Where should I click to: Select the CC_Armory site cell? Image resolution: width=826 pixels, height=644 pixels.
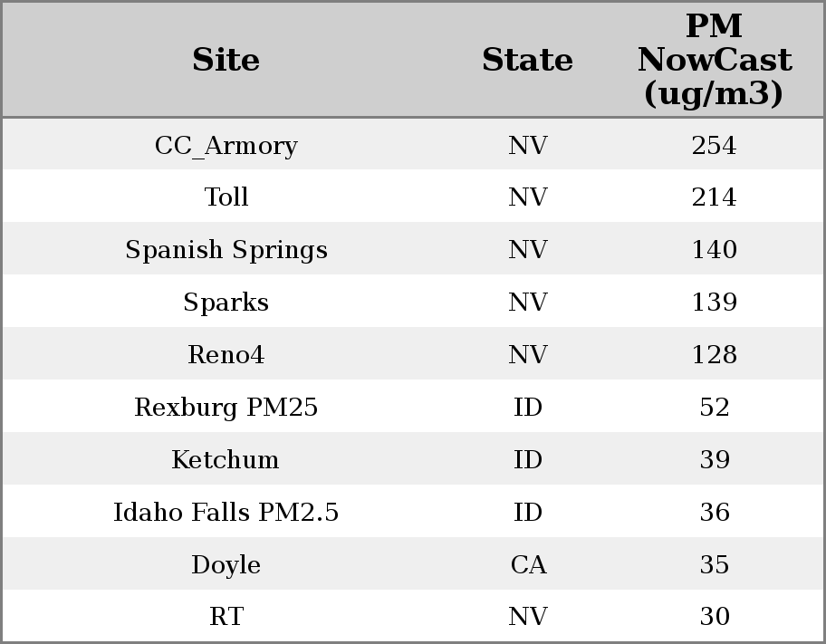click(226, 145)
